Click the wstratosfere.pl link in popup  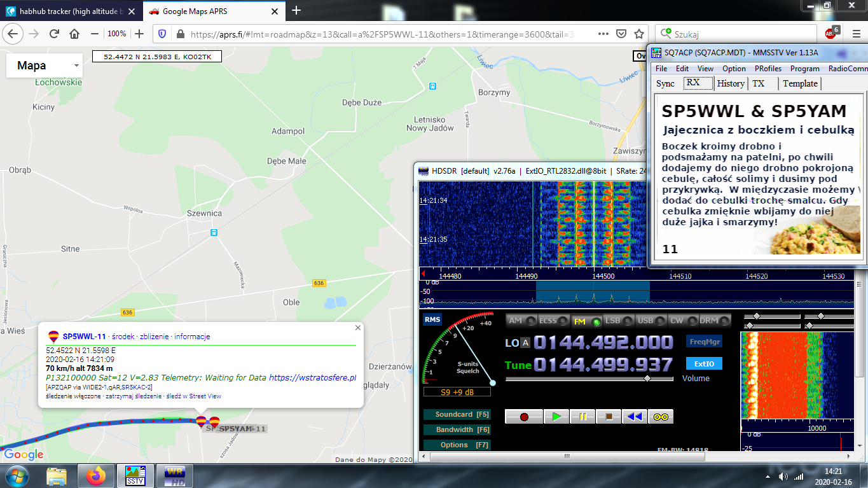tap(312, 377)
